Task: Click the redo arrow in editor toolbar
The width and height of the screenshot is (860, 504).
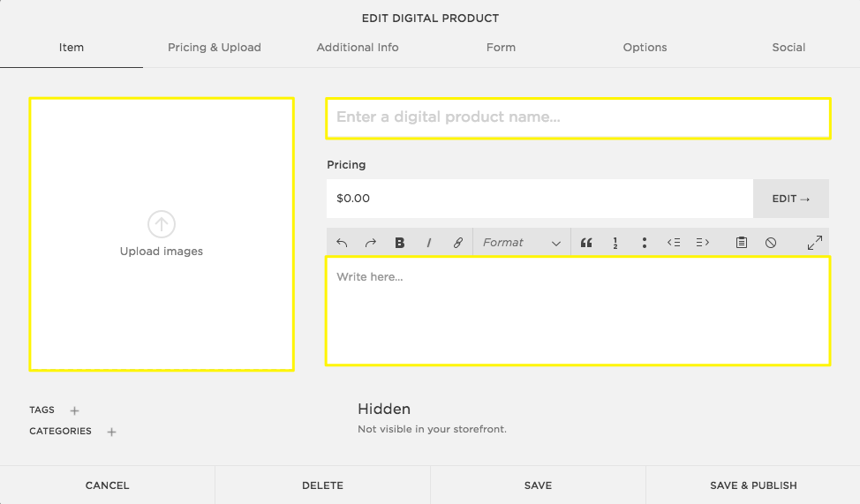Action: point(371,243)
